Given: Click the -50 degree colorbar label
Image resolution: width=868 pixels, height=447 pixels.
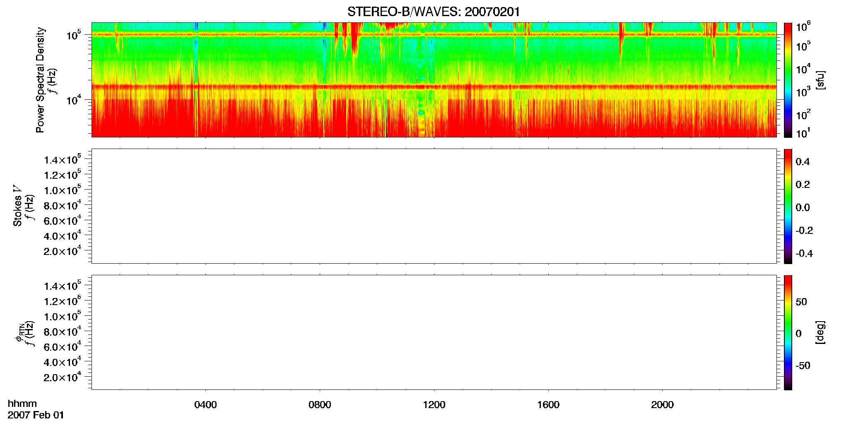Looking at the screenshot, I should [803, 365].
